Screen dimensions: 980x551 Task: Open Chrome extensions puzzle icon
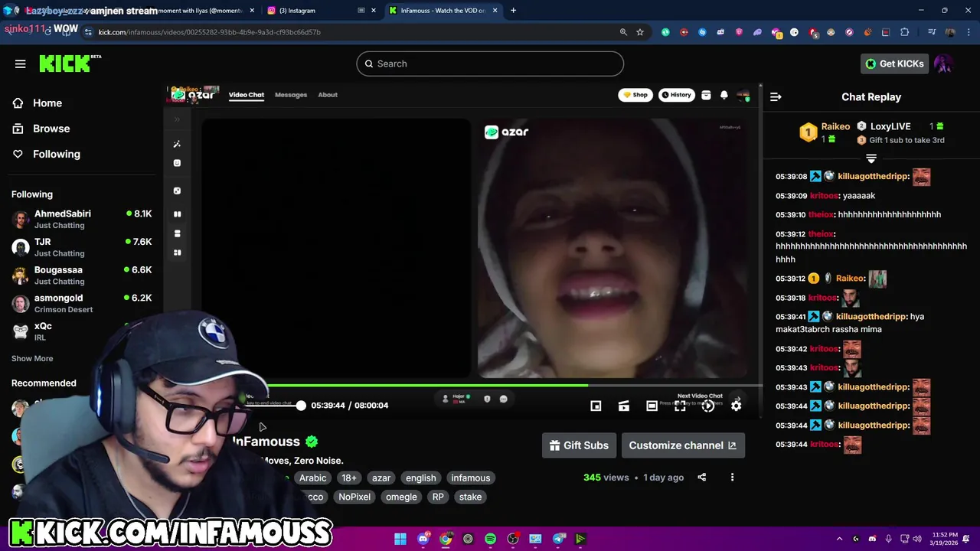[x=905, y=32]
